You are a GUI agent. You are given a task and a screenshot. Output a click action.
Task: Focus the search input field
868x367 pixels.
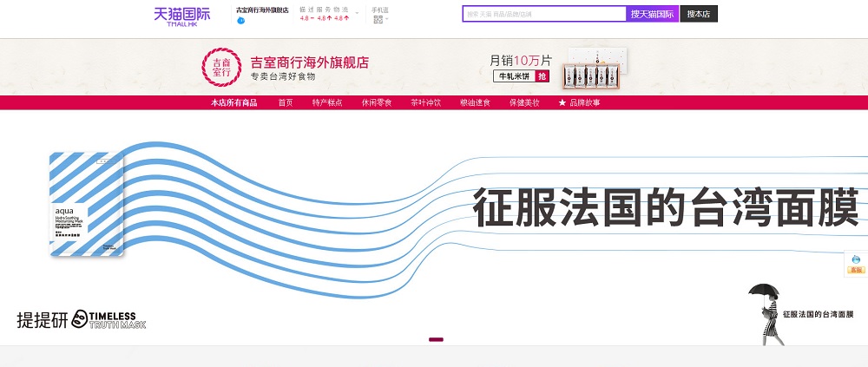pyautogui.click(x=545, y=14)
